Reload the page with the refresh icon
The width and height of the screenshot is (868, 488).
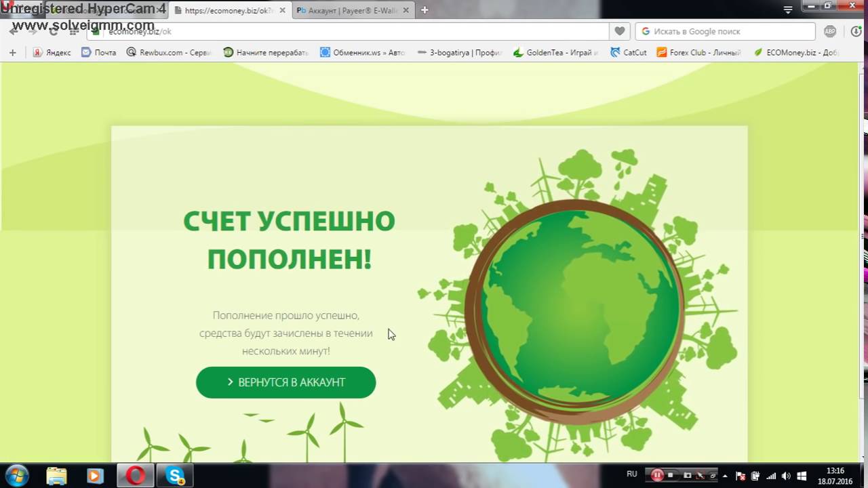pyautogui.click(x=53, y=31)
